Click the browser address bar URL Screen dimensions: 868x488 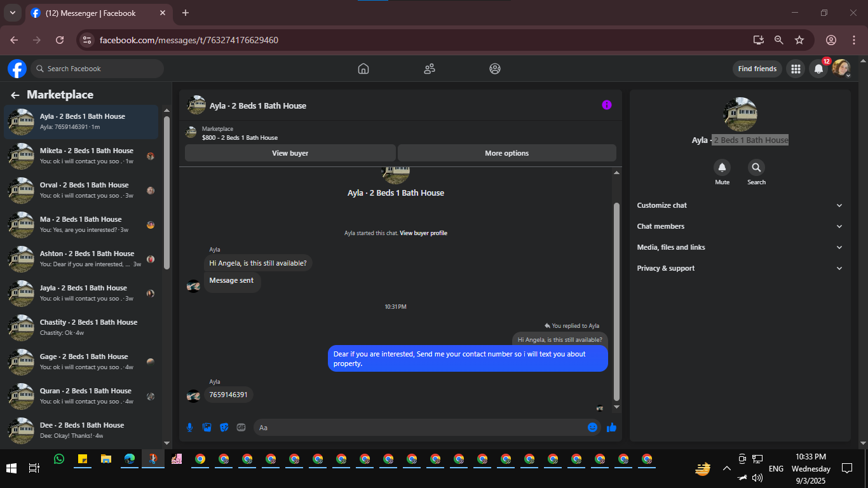click(x=189, y=40)
